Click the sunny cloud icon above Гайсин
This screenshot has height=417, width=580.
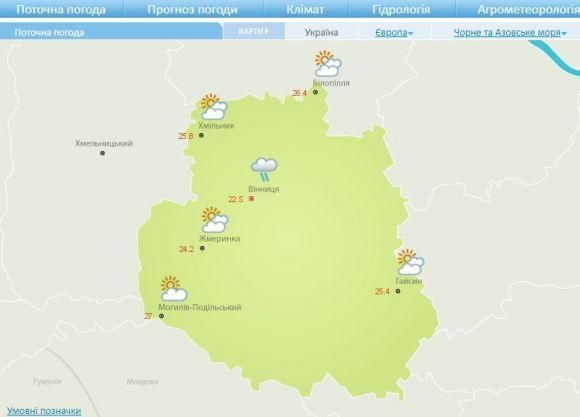coord(410,262)
